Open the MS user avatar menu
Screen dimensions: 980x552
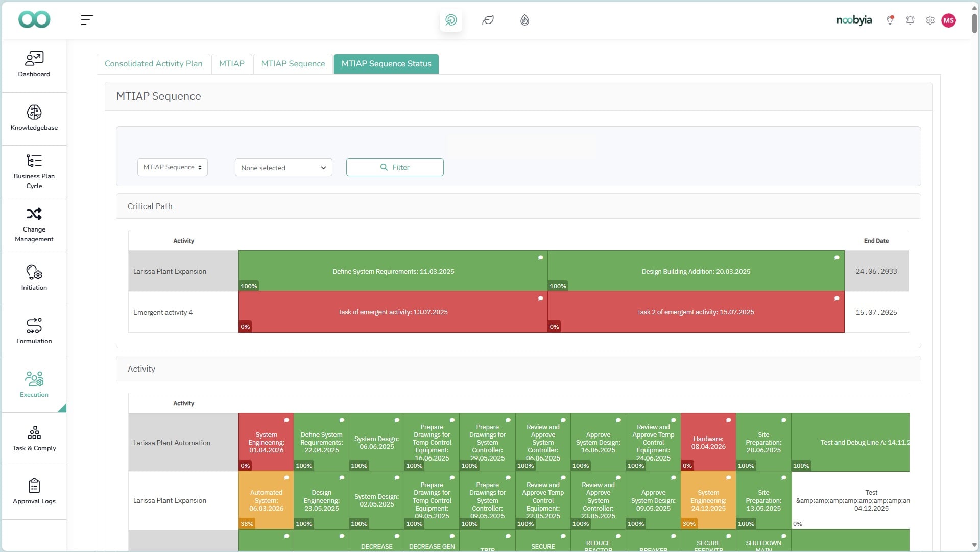pos(948,20)
